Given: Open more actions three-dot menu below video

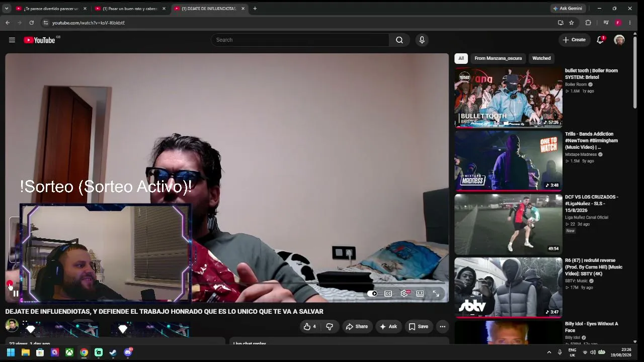Looking at the screenshot, I should click(443, 327).
